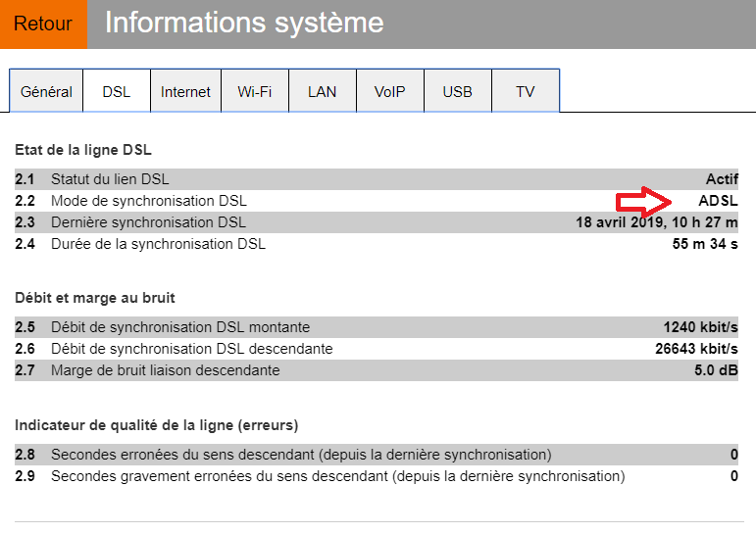Click the 'Informations système' page title
756x534 pixels.
244,24
